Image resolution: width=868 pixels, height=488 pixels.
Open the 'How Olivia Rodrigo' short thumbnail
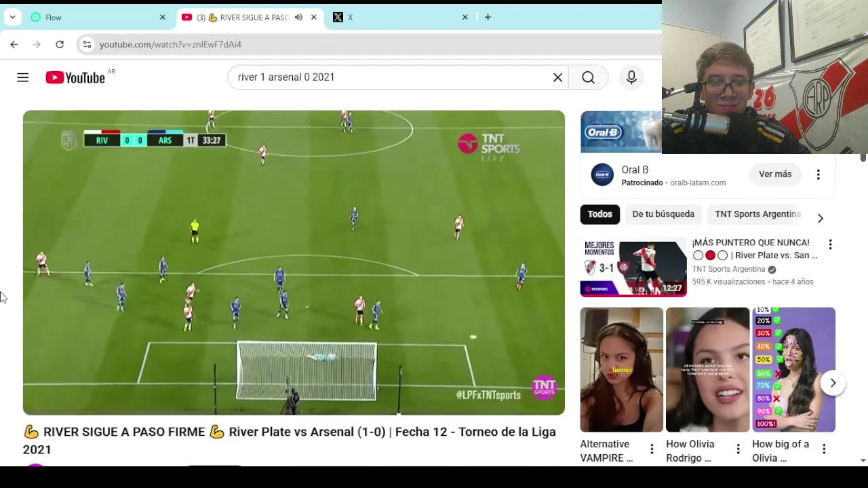[708, 369]
